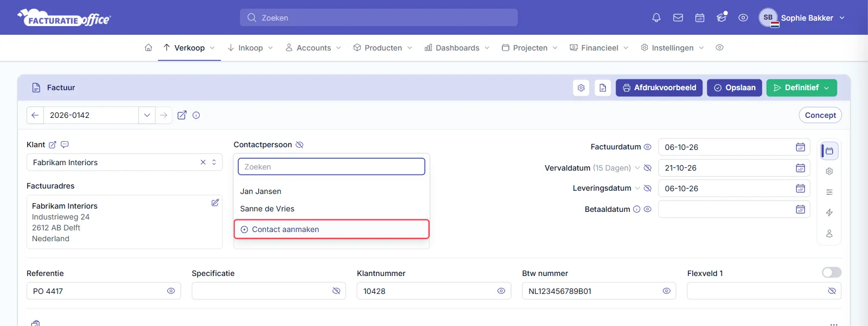
Task: Click the document icon beside Afdrukvoorbeeld
Action: (x=603, y=88)
